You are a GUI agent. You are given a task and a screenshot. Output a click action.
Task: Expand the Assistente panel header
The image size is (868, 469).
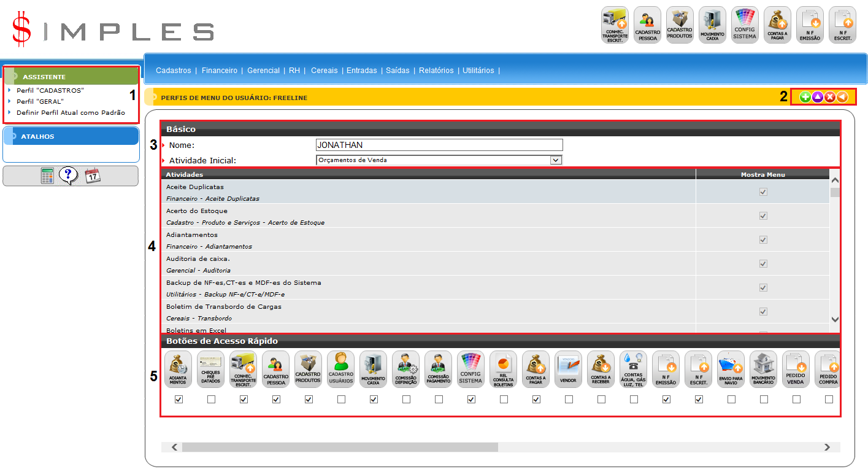click(x=71, y=77)
